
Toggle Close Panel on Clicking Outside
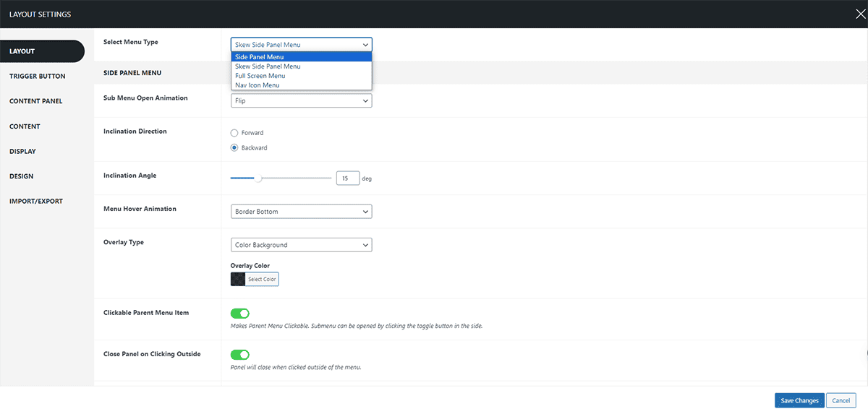(x=239, y=355)
